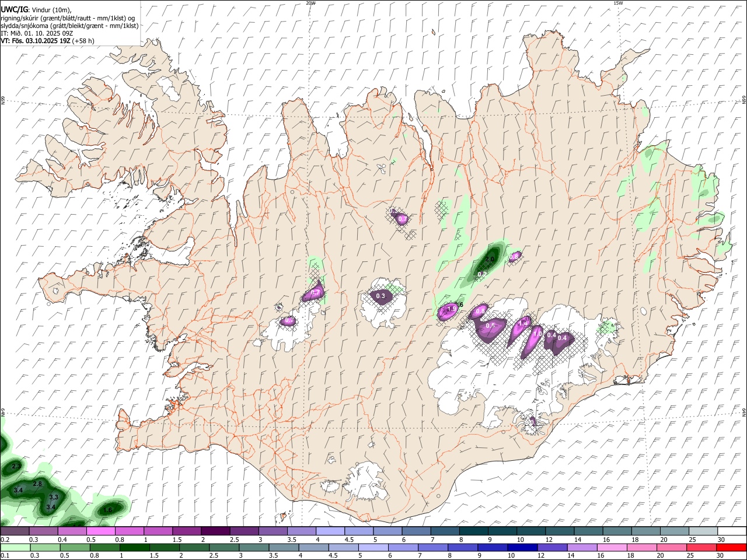This screenshot has width=747, height=560.
Task: Pick the bright red bottom-row swatch starting at 30
Action: [731, 547]
